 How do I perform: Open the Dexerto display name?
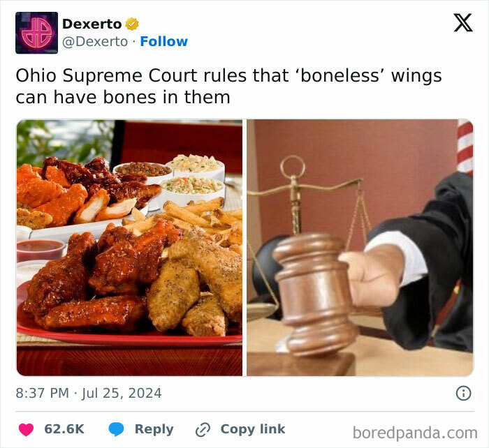(x=92, y=24)
